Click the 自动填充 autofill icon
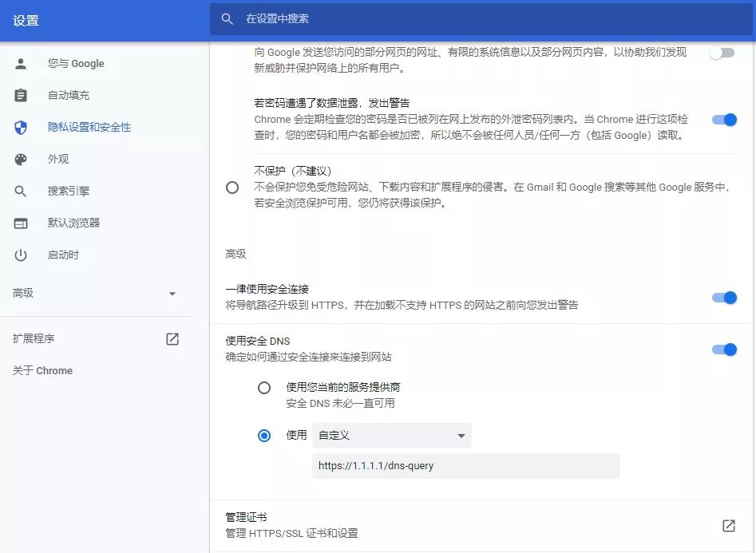The image size is (756, 553). coord(20,95)
